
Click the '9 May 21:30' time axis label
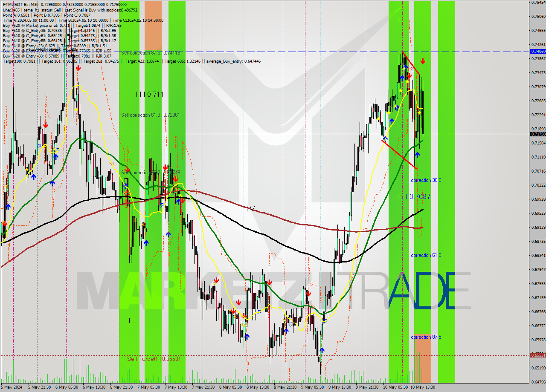click(x=367, y=388)
